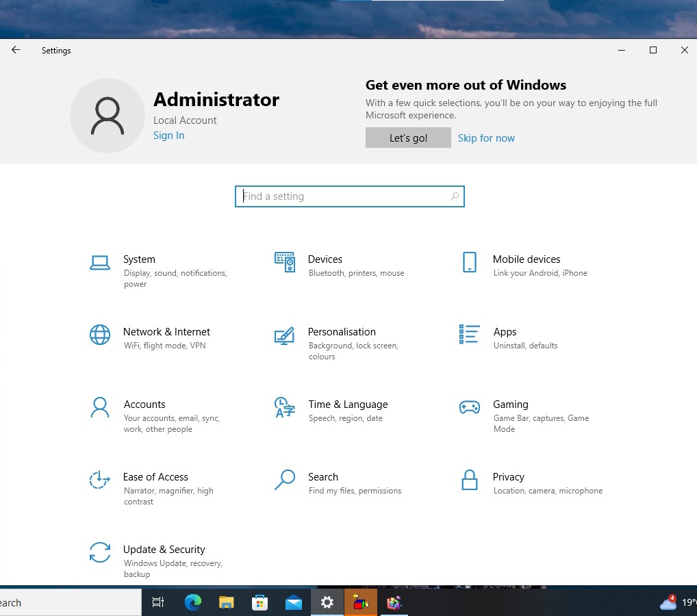Screen dimensions: 697x616
Task: Maximize the Settings window
Action: (653, 50)
